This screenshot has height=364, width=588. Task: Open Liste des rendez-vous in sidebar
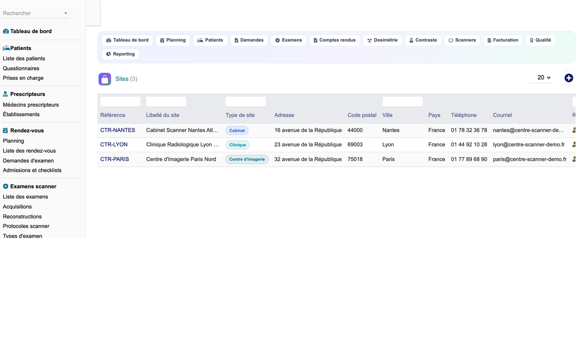click(x=29, y=151)
